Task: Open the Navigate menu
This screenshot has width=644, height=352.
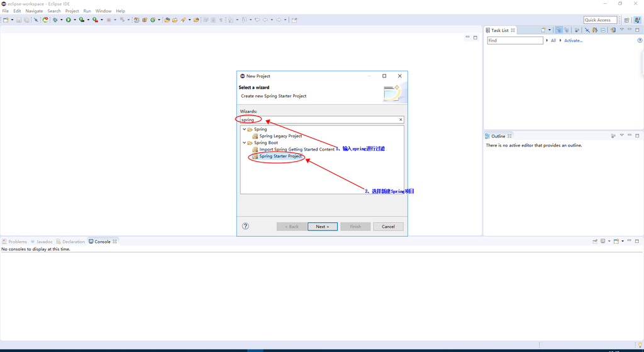Action: coord(34,11)
